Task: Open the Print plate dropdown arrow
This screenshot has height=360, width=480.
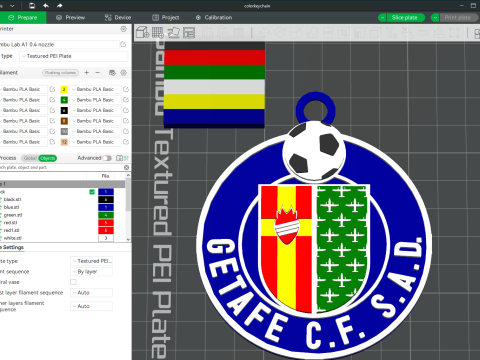Action: point(435,18)
